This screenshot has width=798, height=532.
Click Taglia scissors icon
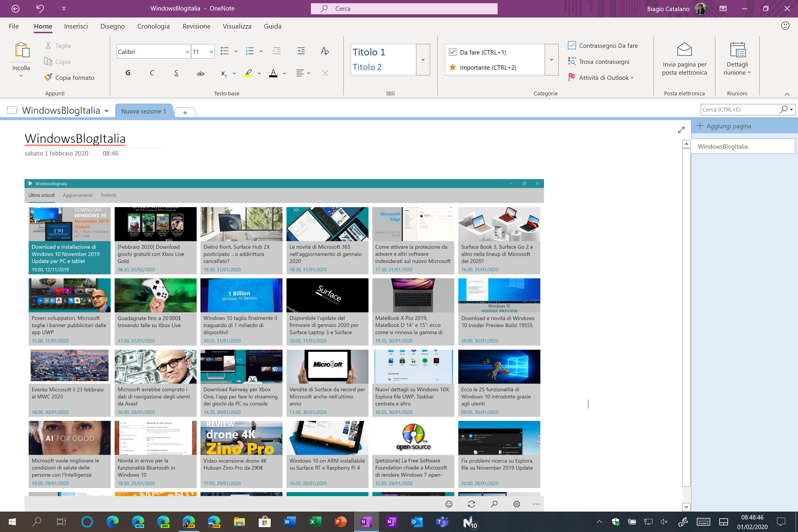point(48,45)
